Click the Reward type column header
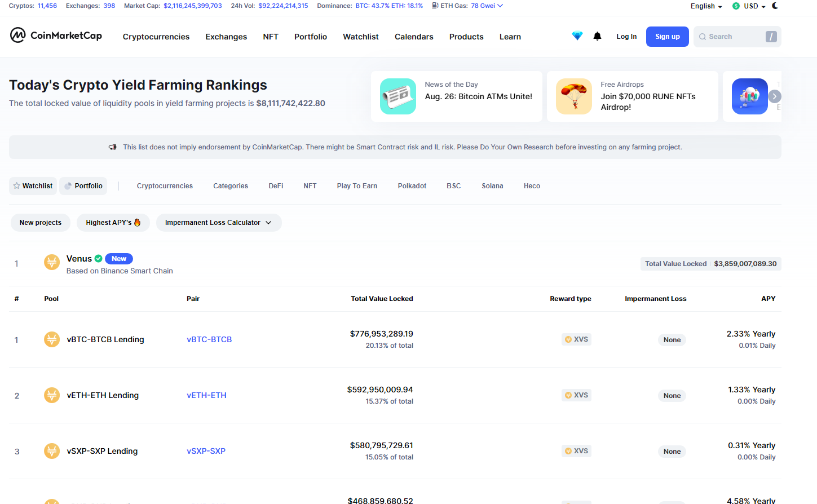 pyautogui.click(x=571, y=299)
